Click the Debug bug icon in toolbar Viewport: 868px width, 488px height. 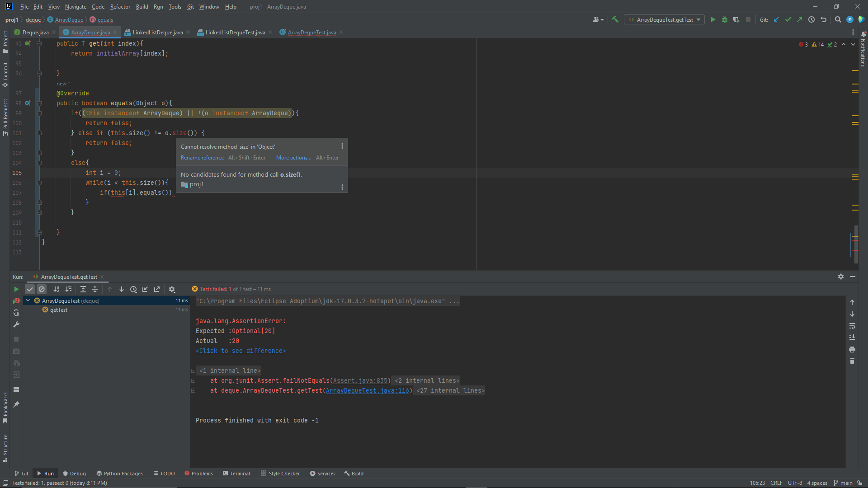click(725, 19)
